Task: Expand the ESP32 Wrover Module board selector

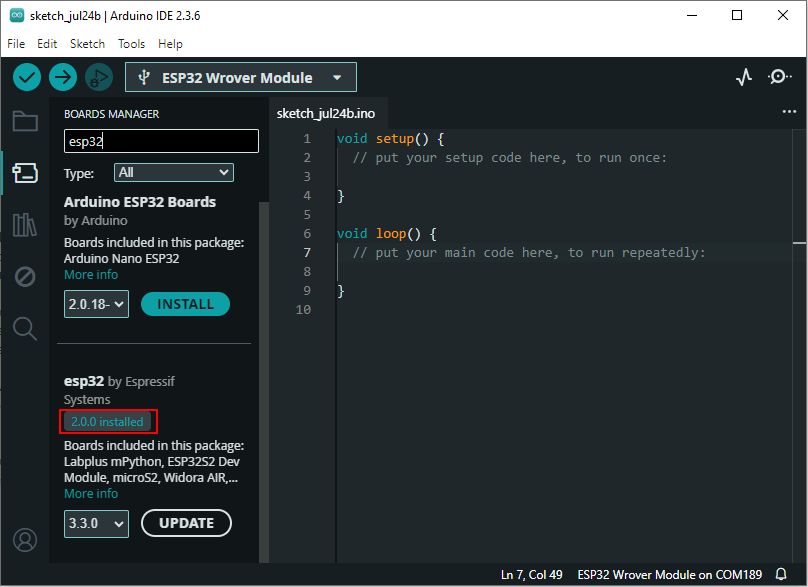Action: [241, 77]
